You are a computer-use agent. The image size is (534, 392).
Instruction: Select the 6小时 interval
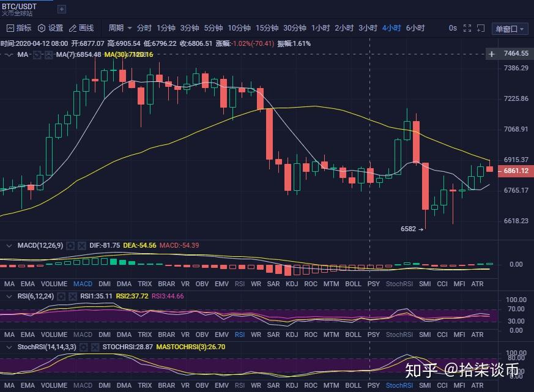tap(415, 28)
